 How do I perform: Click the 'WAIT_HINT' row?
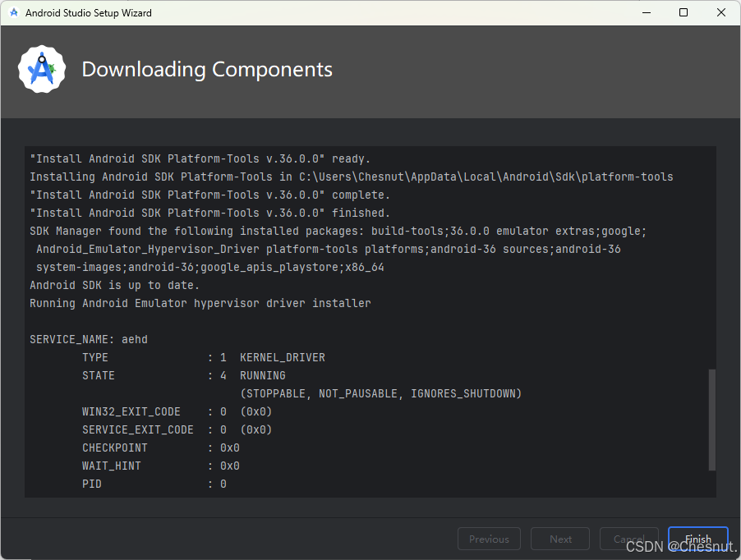point(161,466)
